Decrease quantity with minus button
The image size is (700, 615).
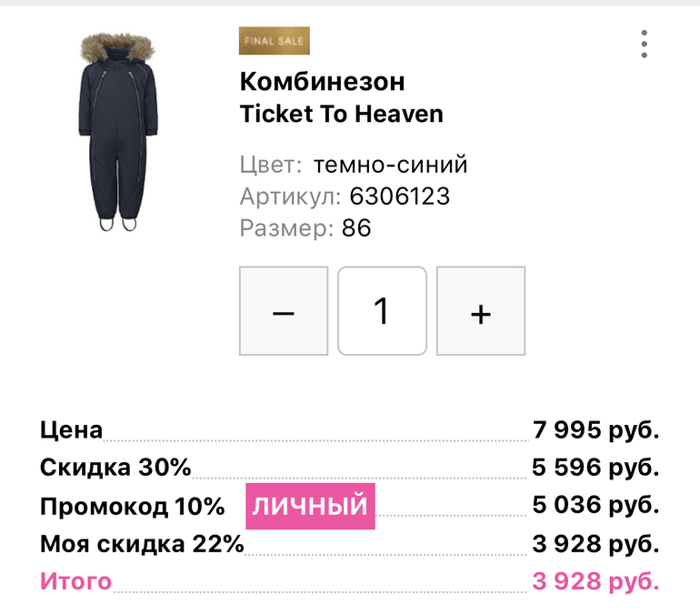284,311
